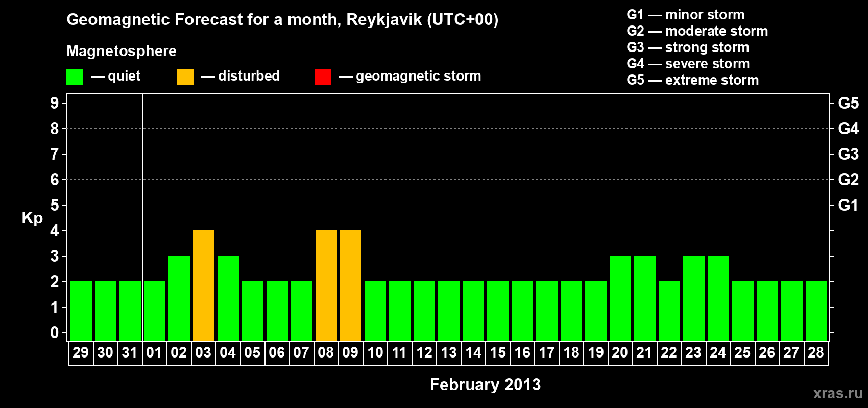This screenshot has height=408, width=868.
Task: Click the green bar for day 04
Action: [x=228, y=298]
